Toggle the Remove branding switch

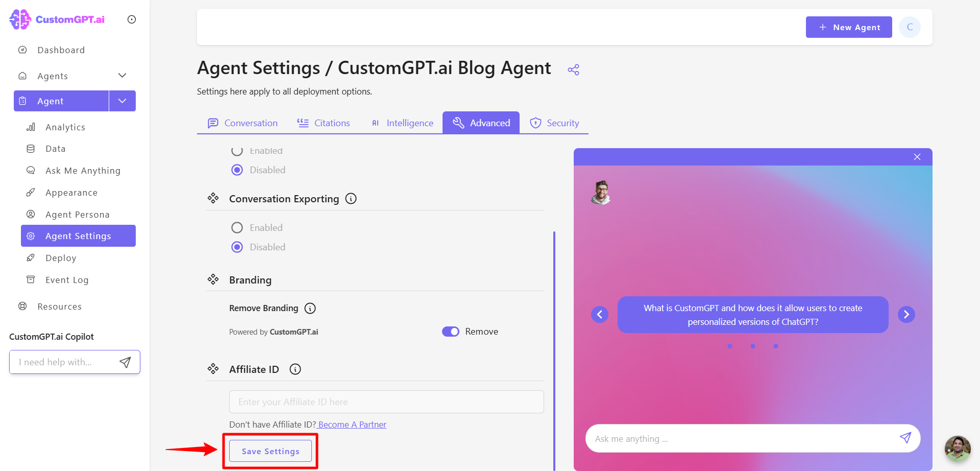[x=451, y=332]
